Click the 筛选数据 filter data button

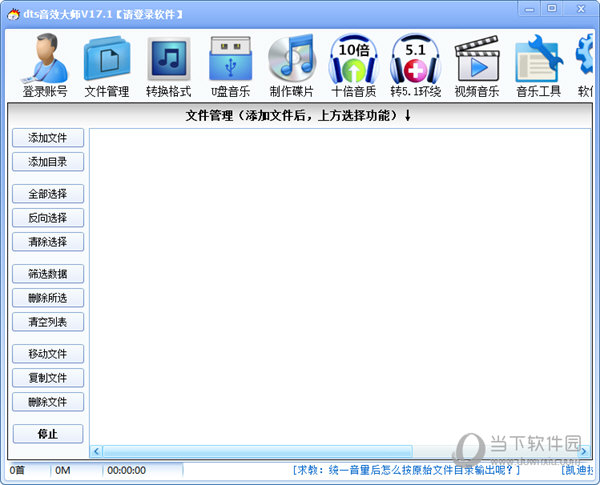click(48, 274)
